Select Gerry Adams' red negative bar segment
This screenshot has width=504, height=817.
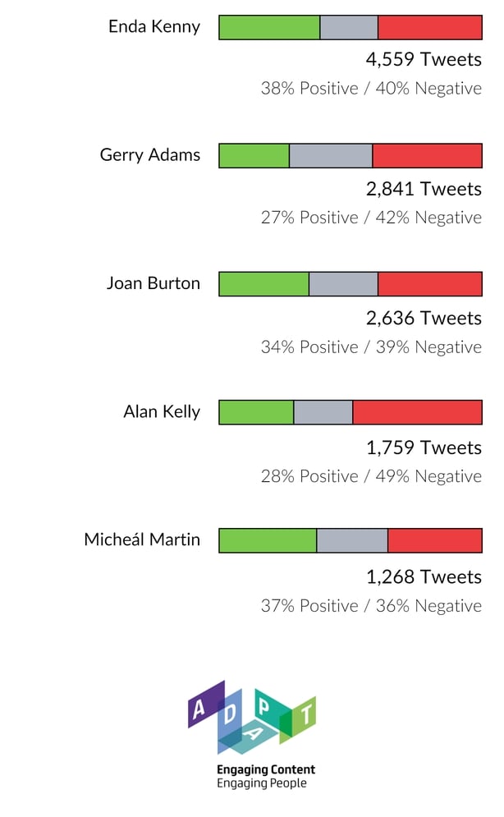coord(427,156)
